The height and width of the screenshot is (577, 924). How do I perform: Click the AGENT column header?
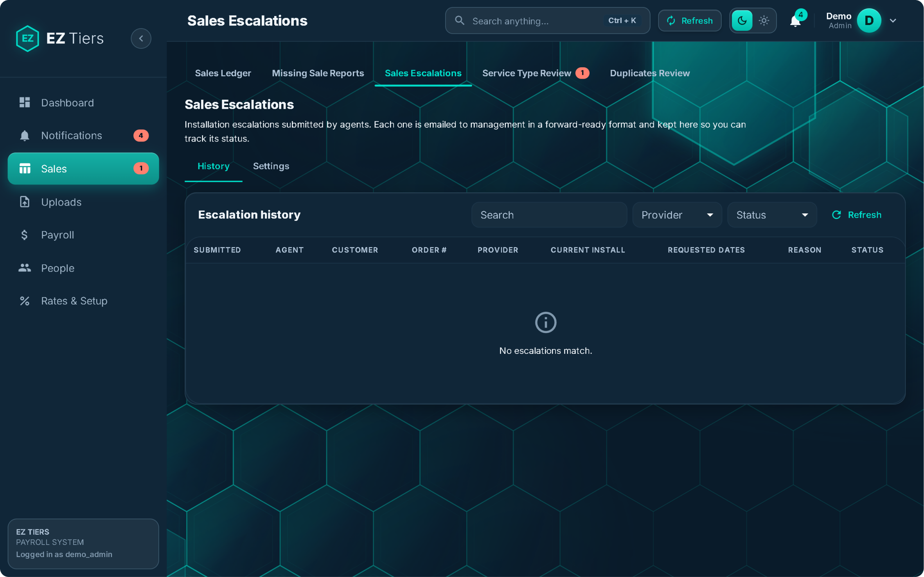coord(289,250)
